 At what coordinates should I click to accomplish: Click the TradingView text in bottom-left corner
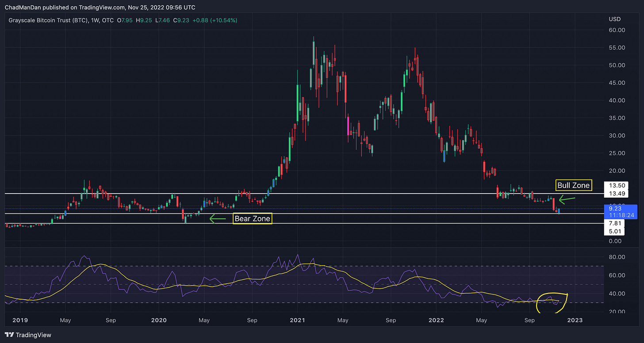(x=34, y=335)
